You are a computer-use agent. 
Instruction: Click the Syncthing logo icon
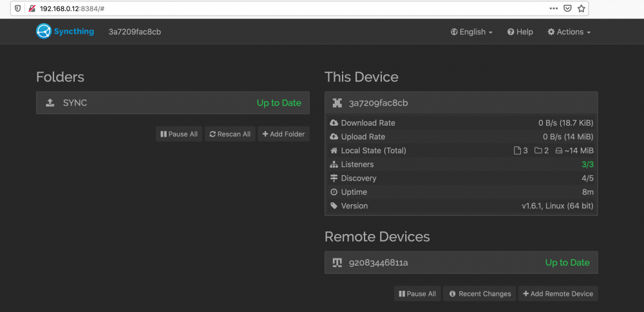pyautogui.click(x=44, y=31)
